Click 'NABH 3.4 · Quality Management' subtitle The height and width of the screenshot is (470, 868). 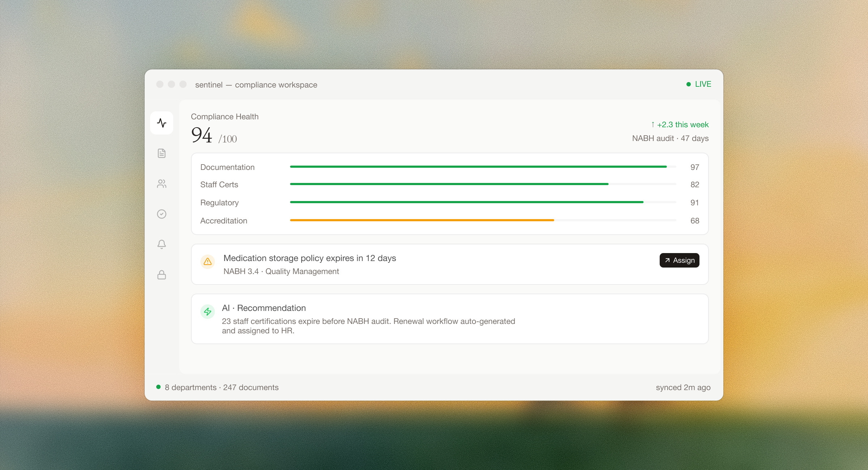[281, 272]
